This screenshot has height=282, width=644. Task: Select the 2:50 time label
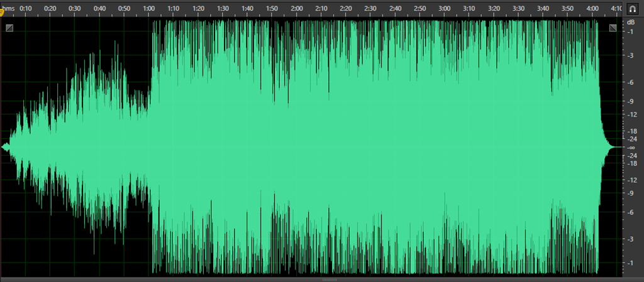point(420,8)
